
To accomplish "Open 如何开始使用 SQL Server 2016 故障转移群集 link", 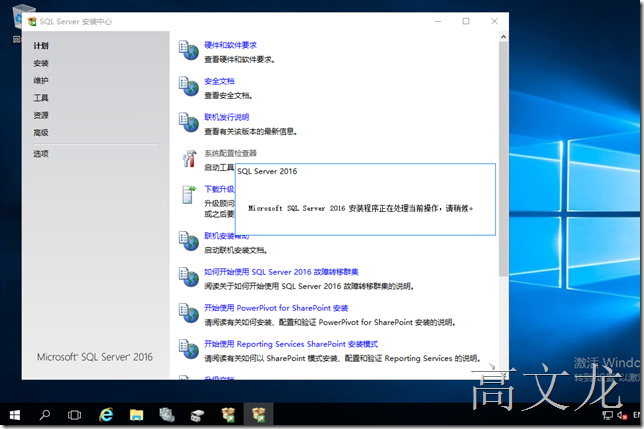I will (x=281, y=272).
